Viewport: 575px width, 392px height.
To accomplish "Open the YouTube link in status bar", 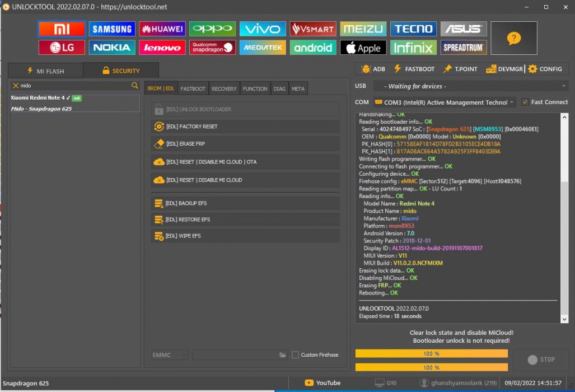I will [322, 383].
